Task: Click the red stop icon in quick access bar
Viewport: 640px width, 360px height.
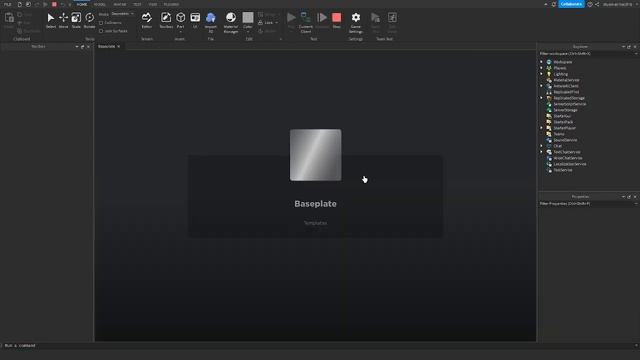Action: coord(54,4)
